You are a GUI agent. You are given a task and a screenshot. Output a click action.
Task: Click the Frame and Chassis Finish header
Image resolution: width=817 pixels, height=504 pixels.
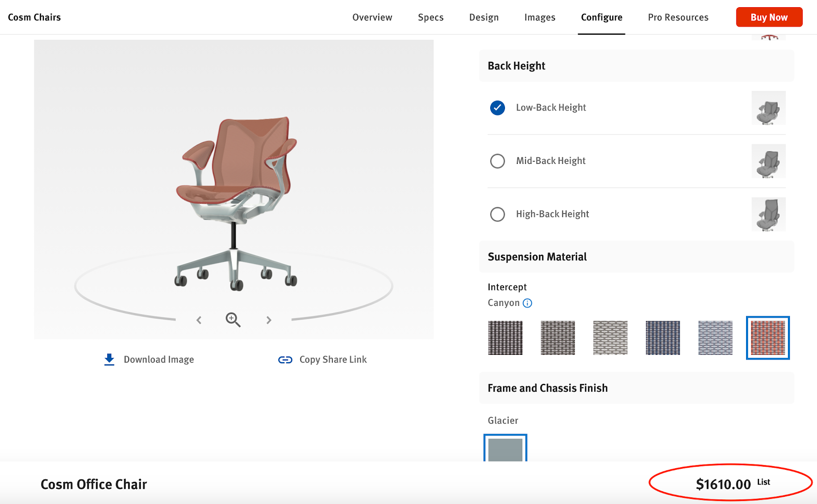[x=636, y=388]
